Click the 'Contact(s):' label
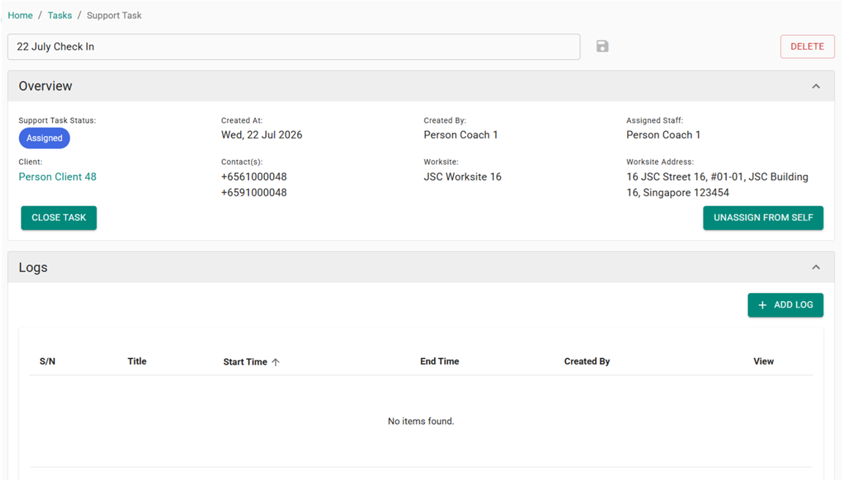 click(242, 162)
